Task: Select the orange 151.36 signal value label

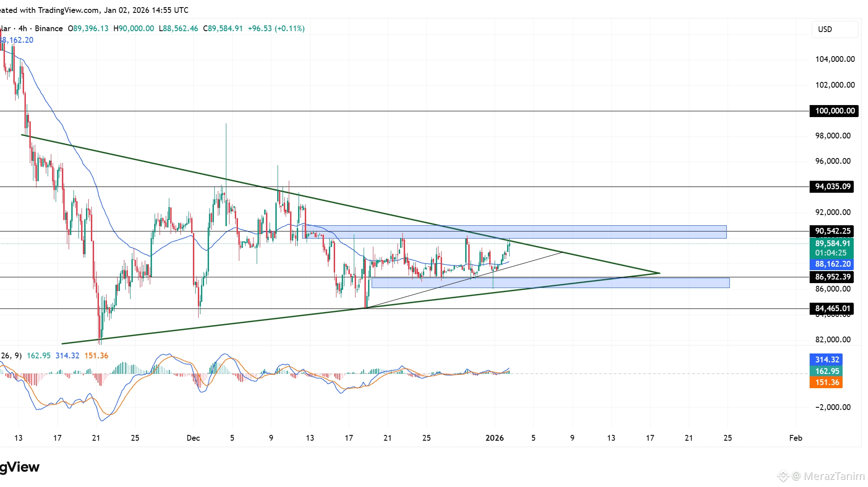Action: [826, 382]
